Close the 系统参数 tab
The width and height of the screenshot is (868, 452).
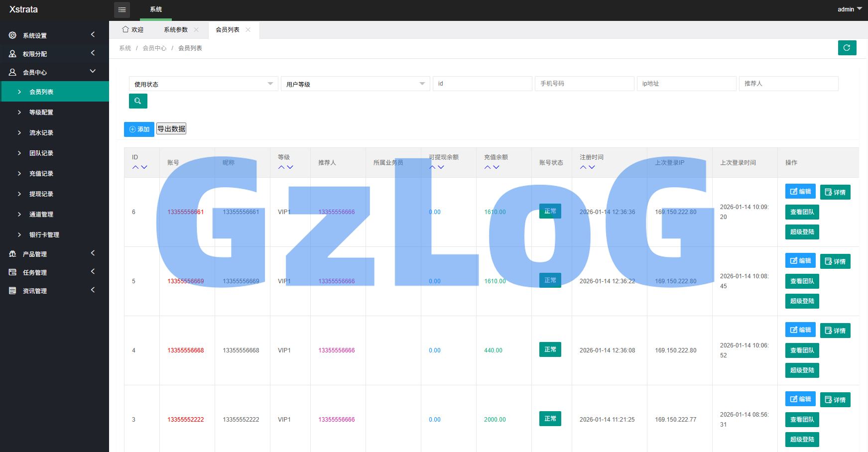coord(196,30)
